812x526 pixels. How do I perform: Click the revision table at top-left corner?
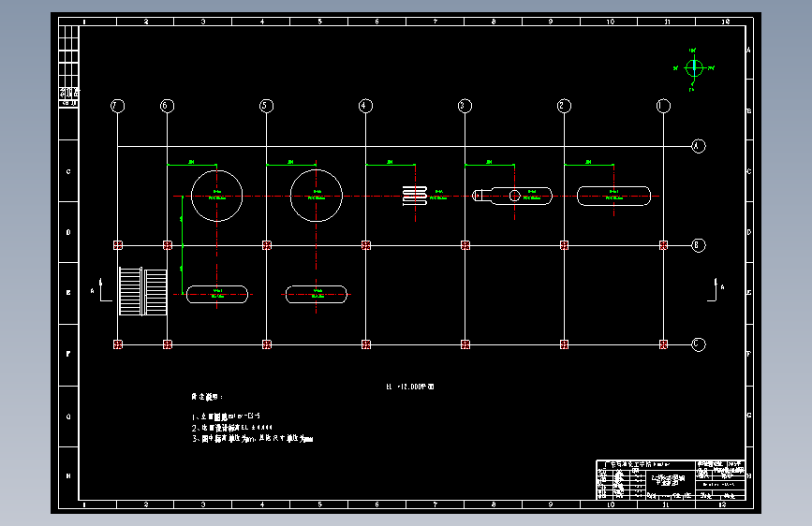[68, 66]
